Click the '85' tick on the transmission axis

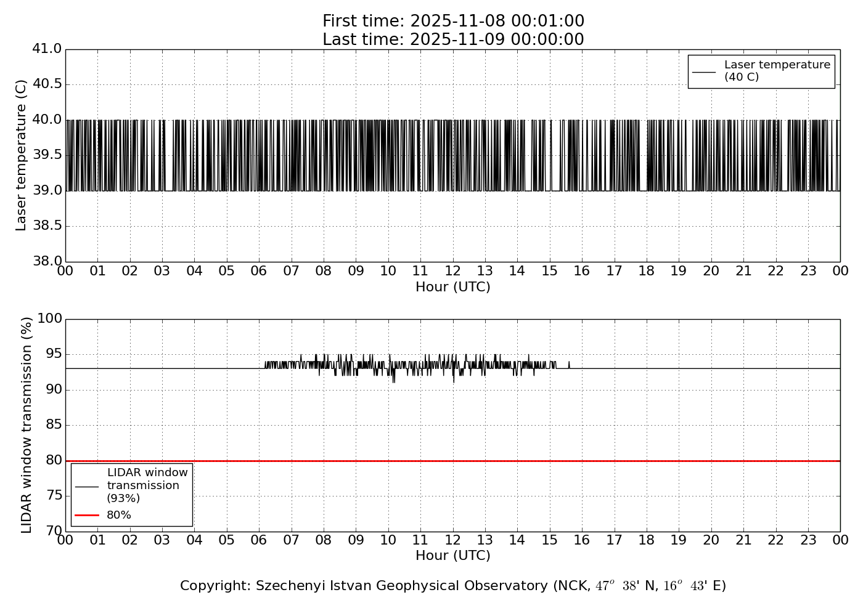pyautogui.click(x=54, y=425)
